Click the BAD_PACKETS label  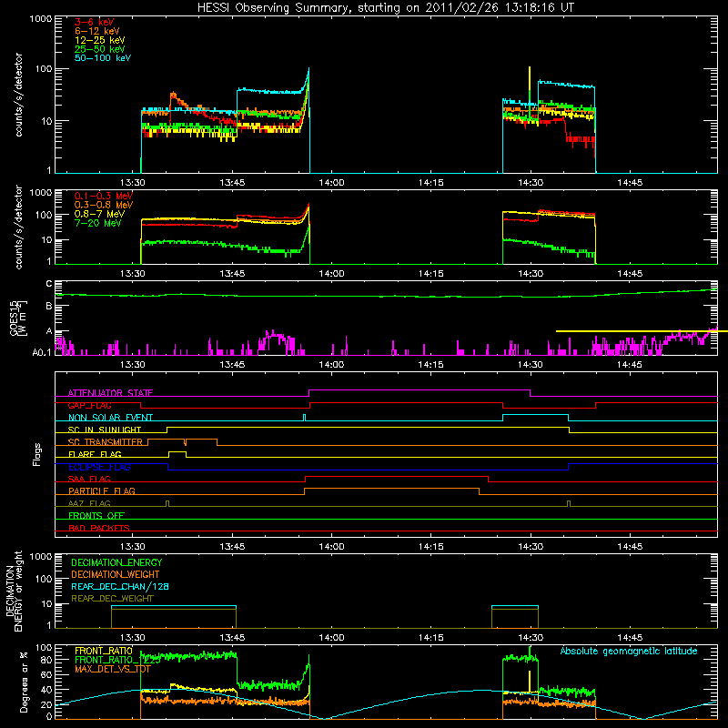99,528
